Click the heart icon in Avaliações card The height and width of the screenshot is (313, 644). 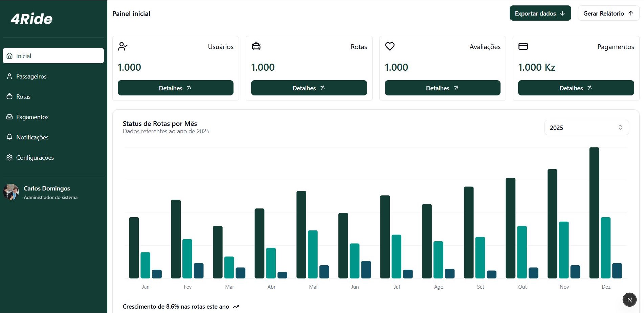point(390,46)
